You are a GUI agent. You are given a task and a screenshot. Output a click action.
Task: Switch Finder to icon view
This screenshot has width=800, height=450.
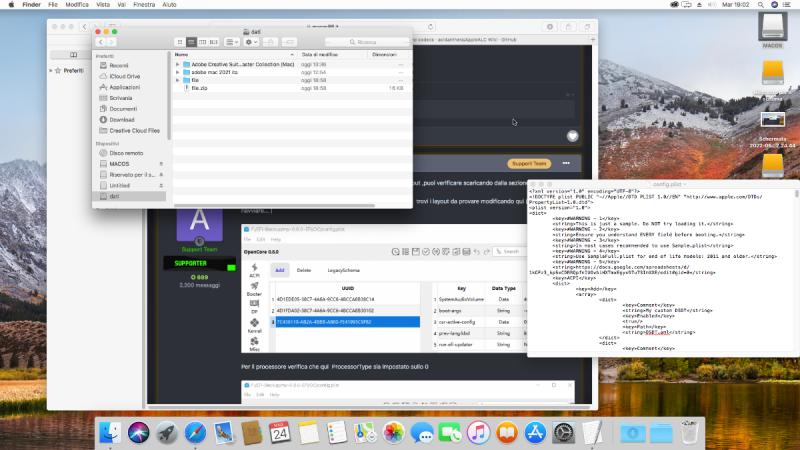pyautogui.click(x=180, y=42)
